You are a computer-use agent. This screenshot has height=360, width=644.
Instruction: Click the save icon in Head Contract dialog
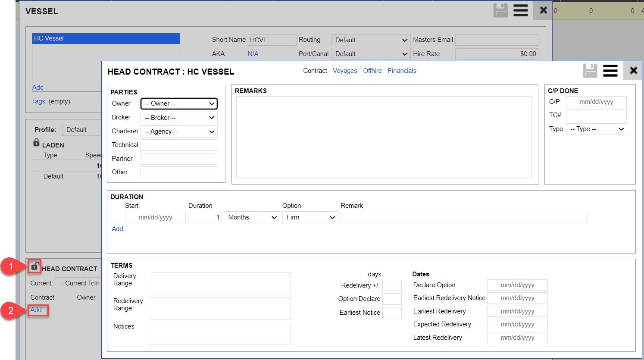point(590,71)
